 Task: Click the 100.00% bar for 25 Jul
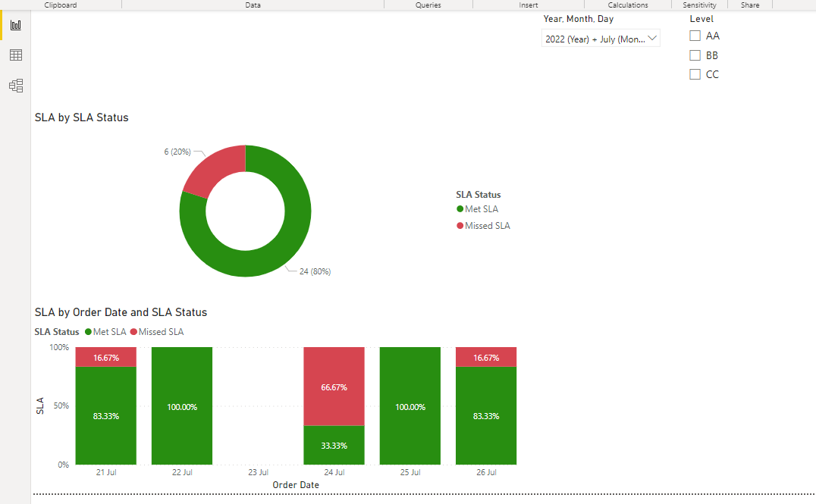click(x=410, y=405)
